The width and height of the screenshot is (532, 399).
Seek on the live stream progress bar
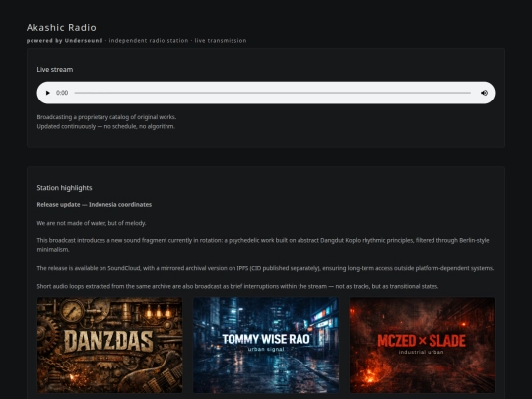point(273,93)
